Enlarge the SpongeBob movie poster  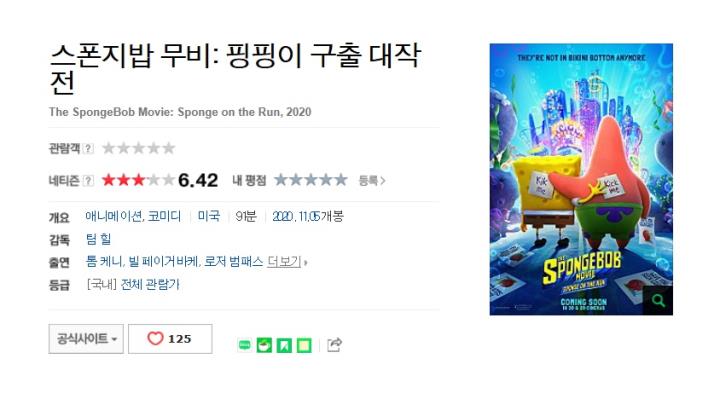click(581, 180)
